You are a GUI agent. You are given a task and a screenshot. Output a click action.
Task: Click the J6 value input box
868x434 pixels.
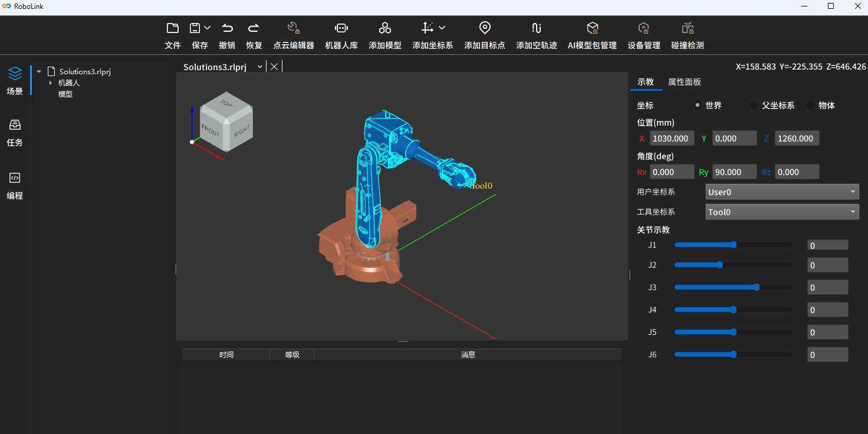[x=828, y=354]
